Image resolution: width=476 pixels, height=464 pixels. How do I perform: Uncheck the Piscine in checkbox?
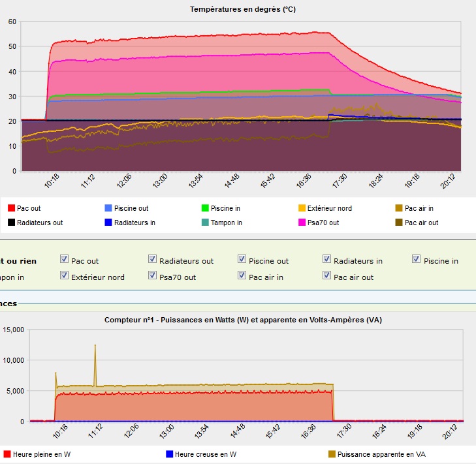click(x=417, y=259)
